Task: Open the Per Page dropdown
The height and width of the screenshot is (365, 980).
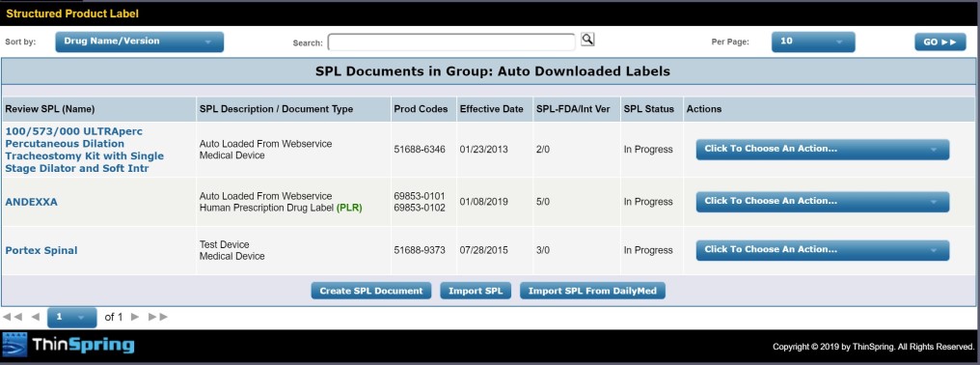Action: click(813, 42)
